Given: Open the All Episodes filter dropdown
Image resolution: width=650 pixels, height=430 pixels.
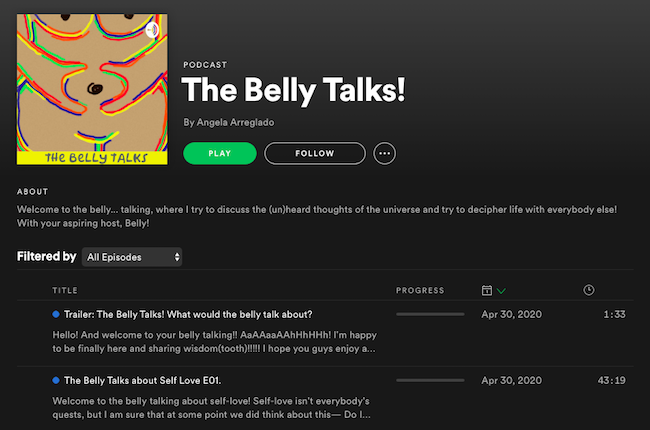Looking at the screenshot, I should [x=132, y=257].
